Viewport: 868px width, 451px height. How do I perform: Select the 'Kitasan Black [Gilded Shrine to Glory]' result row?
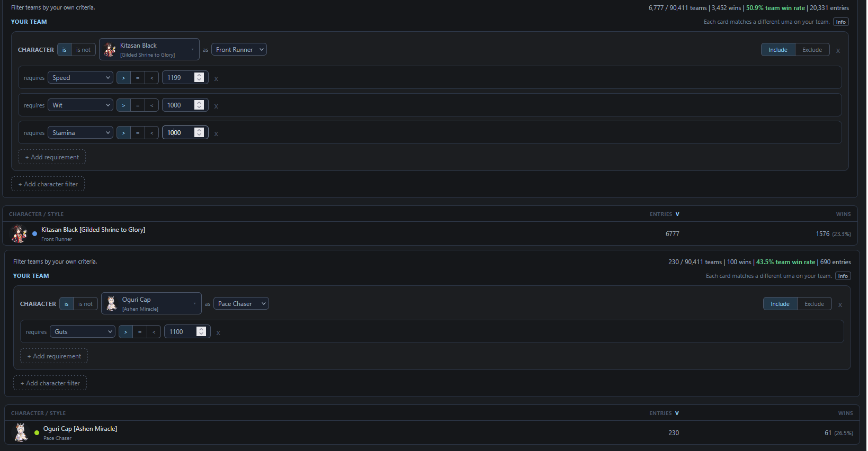(430, 233)
